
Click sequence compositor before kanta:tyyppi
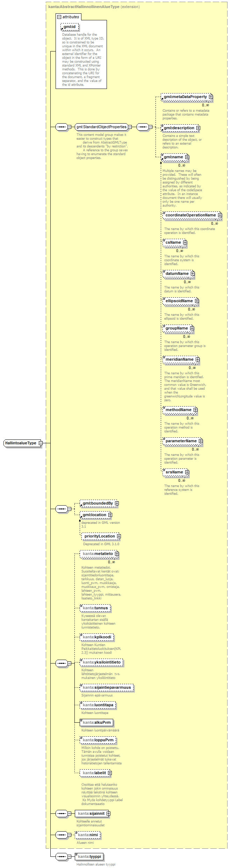tap(62, 856)
